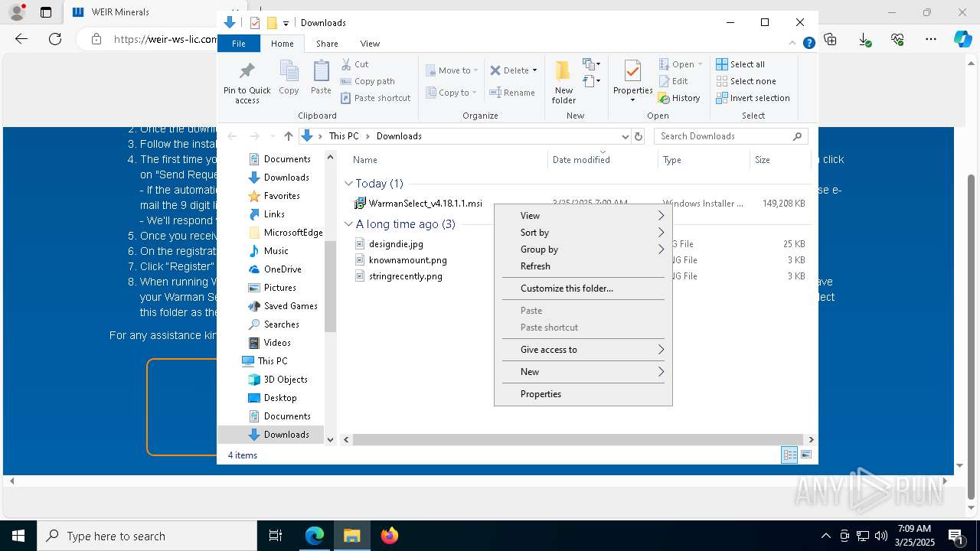Screen dimensions: 980x551
Task: Click the Properties checkmark icon in ribbon
Action: 632,71
